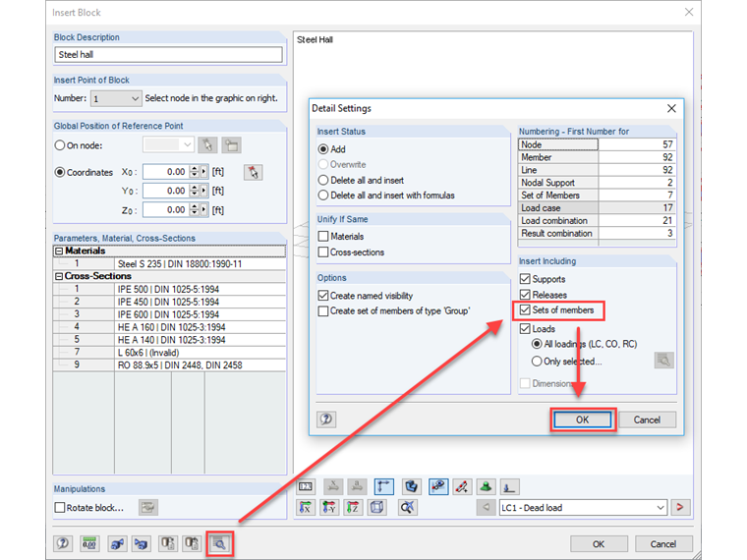Image resolution: width=747 pixels, height=560 pixels.
Task: Click the Node first number cell 57
Action: [x=637, y=144]
